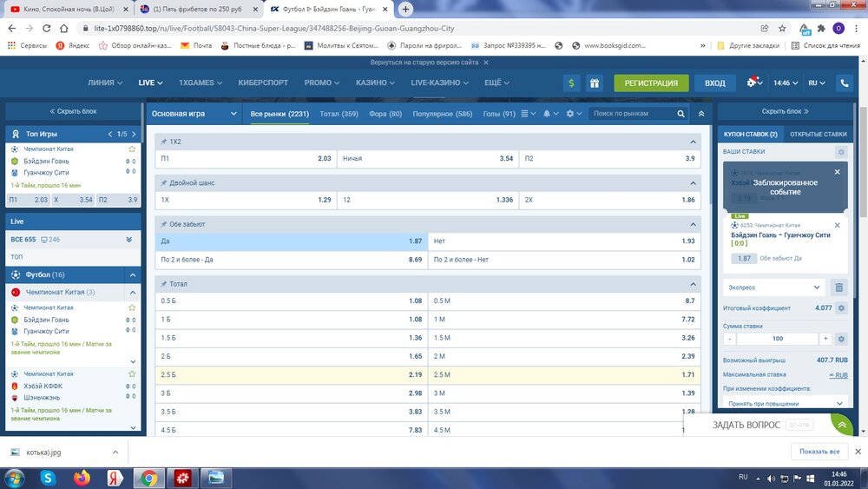Open the RU language dropdown
This screenshot has height=489, width=868.
[x=817, y=83]
